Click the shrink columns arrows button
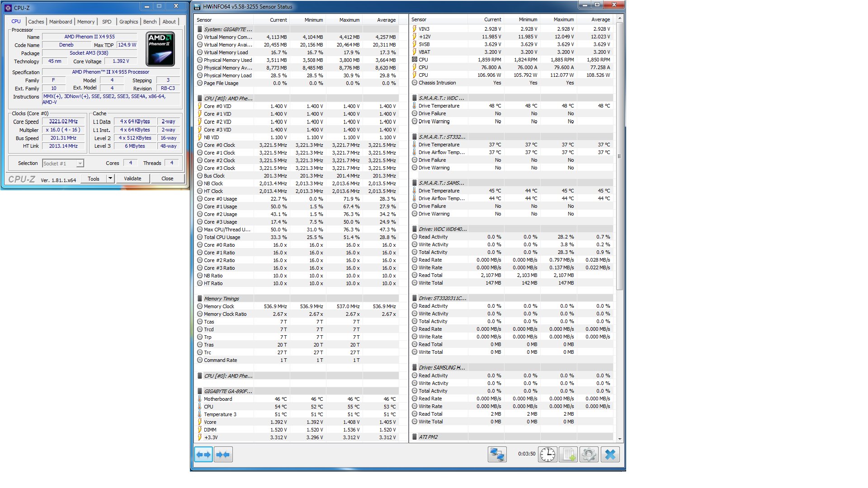 tap(223, 455)
